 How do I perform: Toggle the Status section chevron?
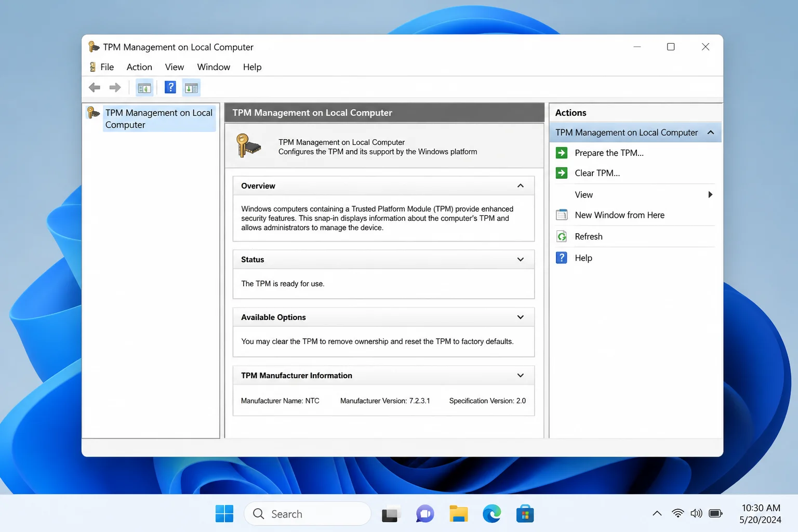pos(521,260)
